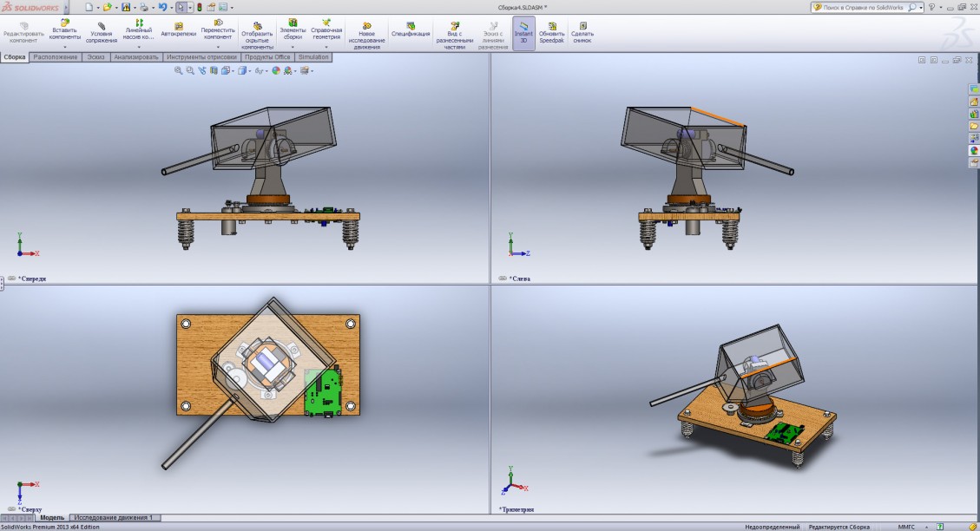Click the New document icon
This screenshot has width=980, height=531.
pos(89,8)
